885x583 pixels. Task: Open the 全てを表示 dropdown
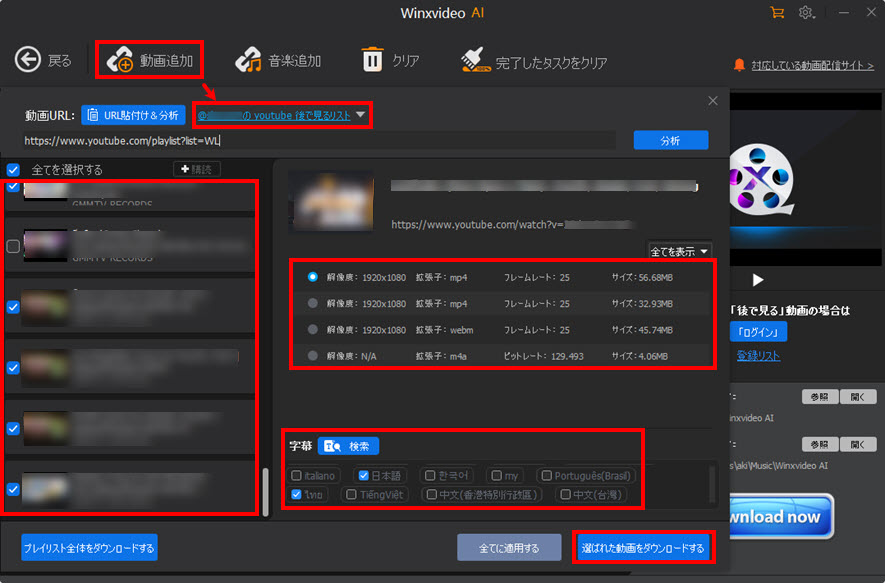[x=679, y=251]
